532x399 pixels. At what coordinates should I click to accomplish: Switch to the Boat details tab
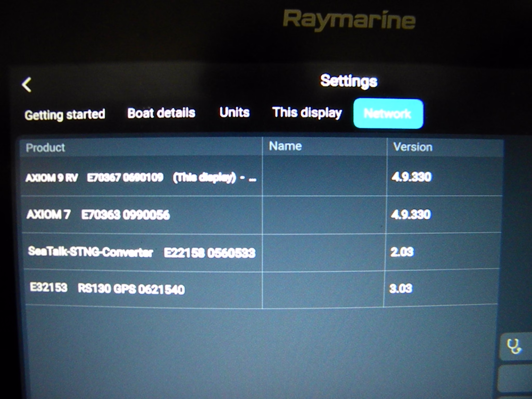161,113
